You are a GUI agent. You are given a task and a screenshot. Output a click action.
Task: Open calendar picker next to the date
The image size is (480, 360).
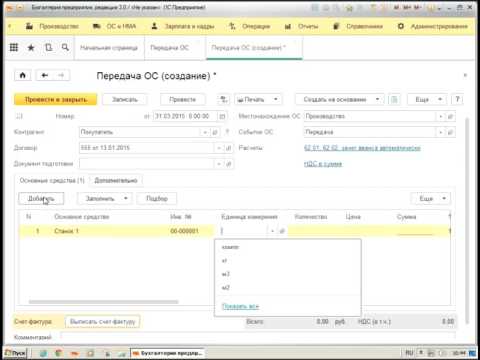point(222,116)
